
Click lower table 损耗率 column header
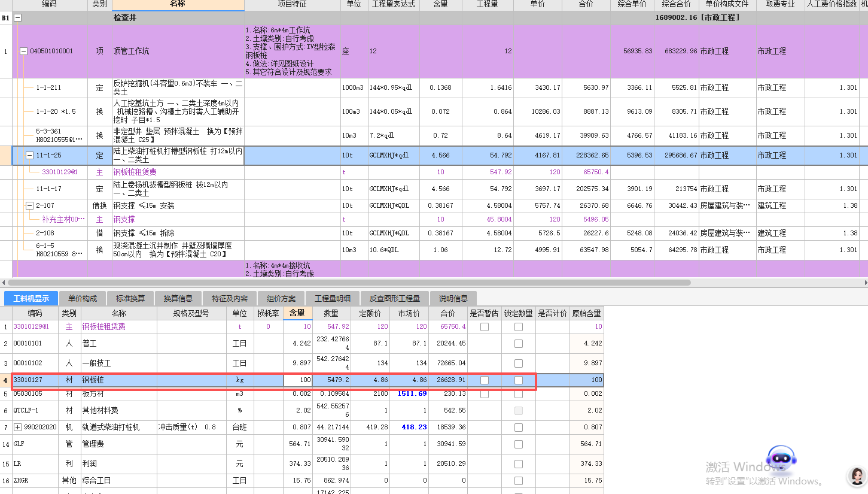(268, 313)
